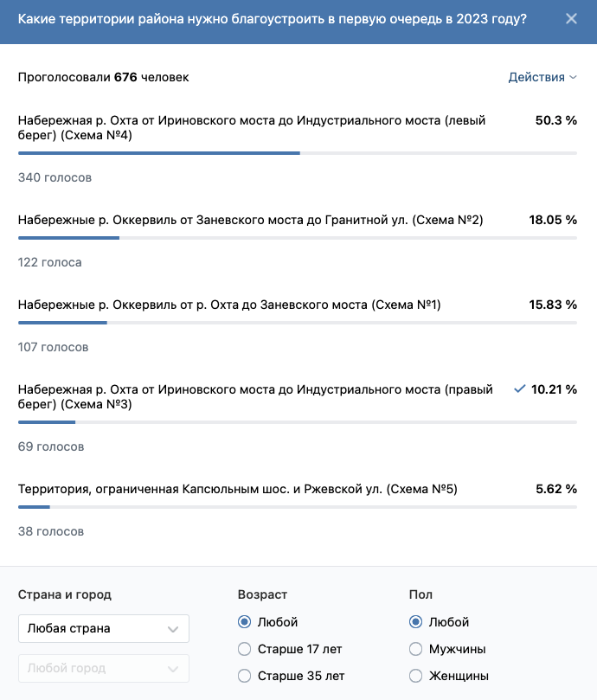View the 69 голосов voters
Viewport: 597px width, 700px height.
tap(51, 446)
